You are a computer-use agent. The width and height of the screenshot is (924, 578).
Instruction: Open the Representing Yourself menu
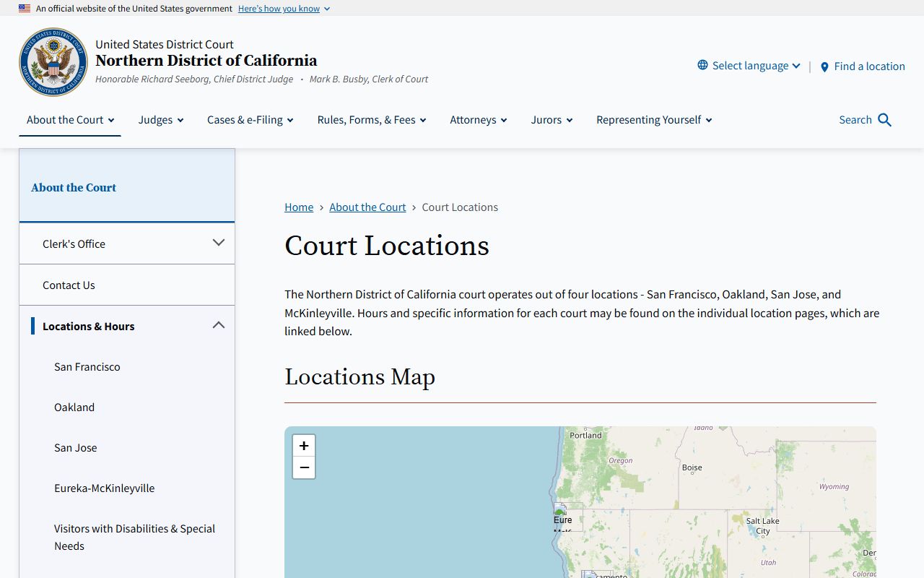pyautogui.click(x=654, y=120)
